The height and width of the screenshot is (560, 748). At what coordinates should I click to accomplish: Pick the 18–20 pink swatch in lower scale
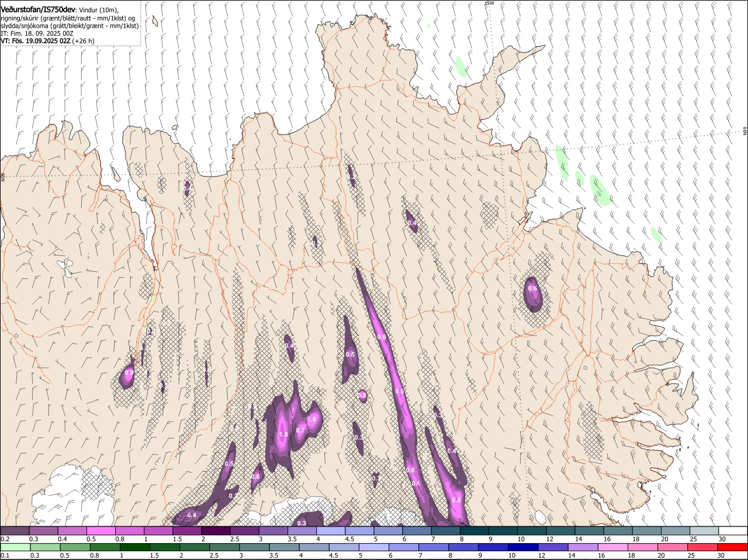(643, 548)
